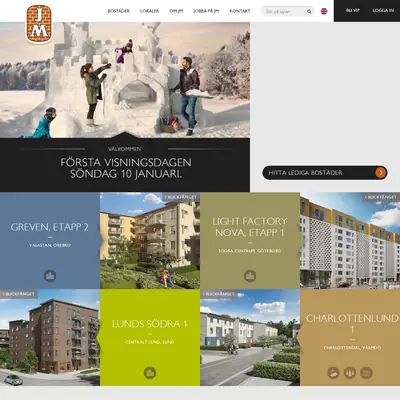Screen dimensions: 400x400
Task: Click the I blickfånget label on white facade image
Action: pos(381,197)
